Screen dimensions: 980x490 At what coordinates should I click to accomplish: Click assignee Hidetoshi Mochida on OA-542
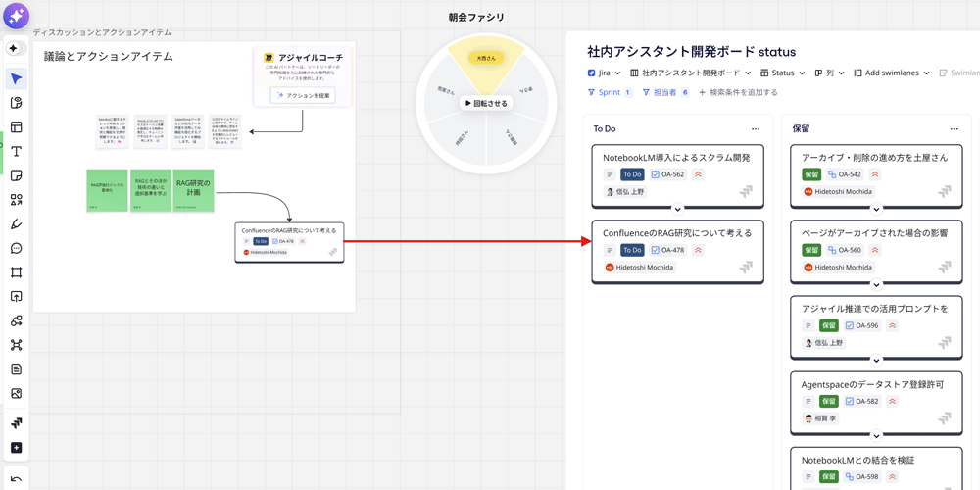point(839,192)
